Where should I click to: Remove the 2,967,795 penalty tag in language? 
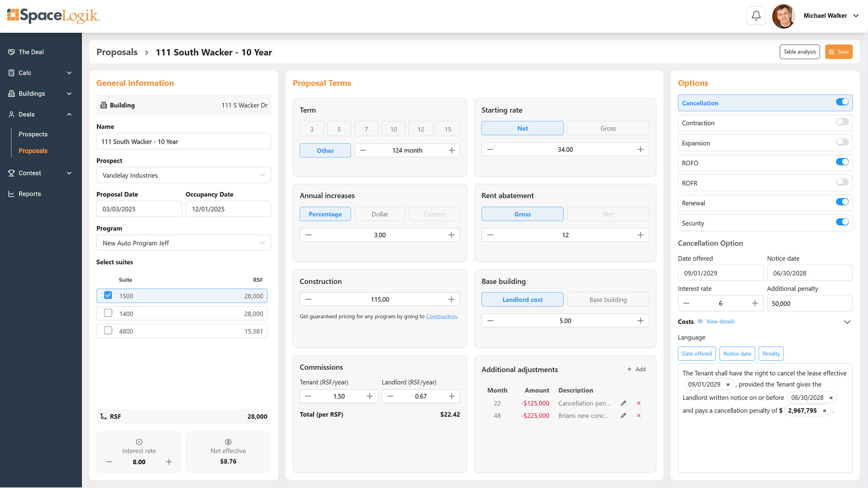point(824,411)
